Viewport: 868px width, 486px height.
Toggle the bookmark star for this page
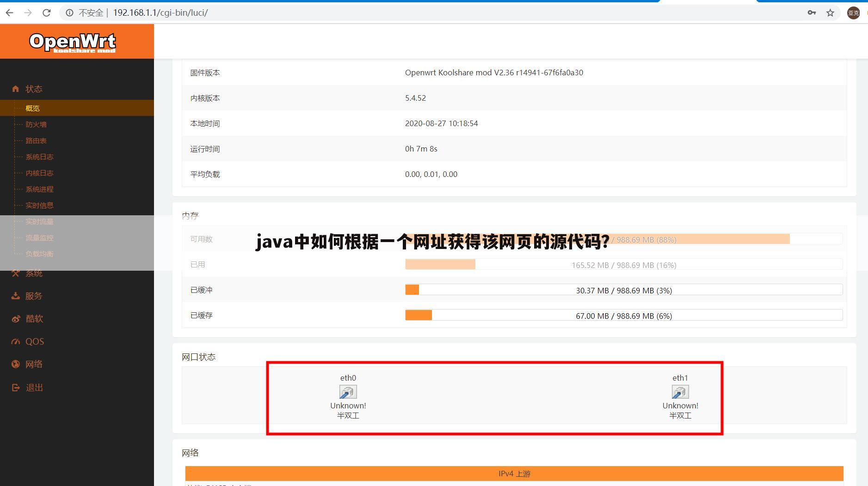[x=831, y=12]
